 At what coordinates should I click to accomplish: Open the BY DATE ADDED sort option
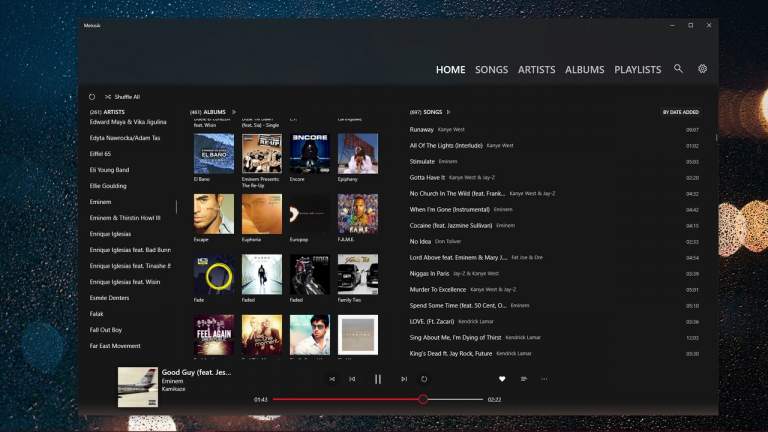coord(681,112)
